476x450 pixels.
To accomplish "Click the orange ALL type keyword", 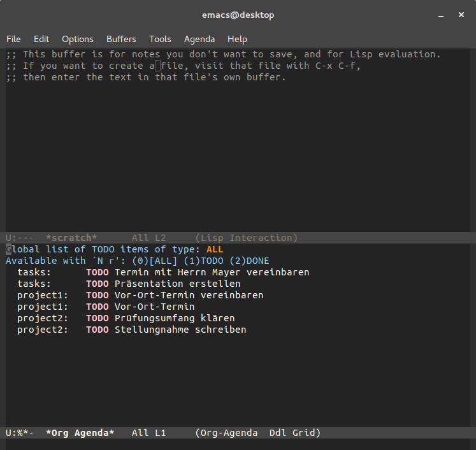I will coord(215,249).
